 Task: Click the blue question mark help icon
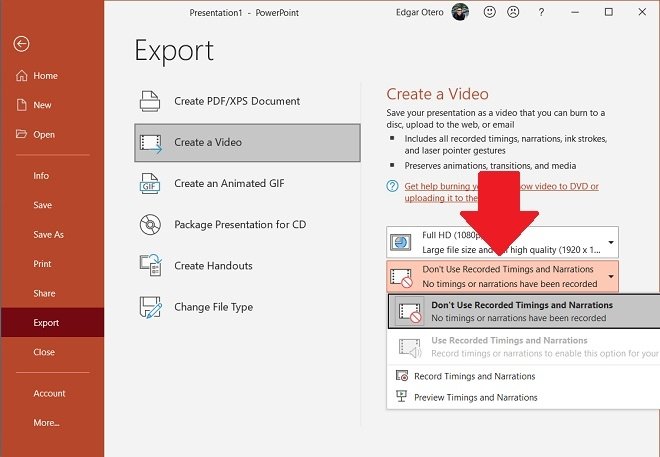point(392,186)
